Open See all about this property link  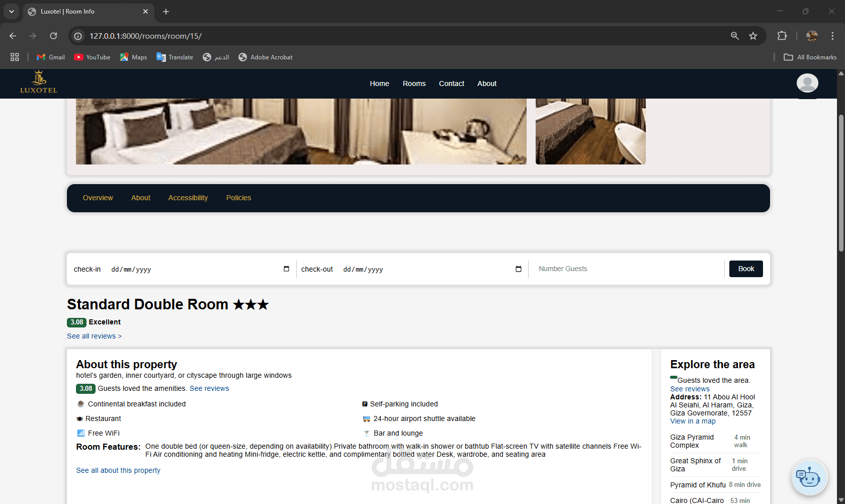pyautogui.click(x=118, y=470)
